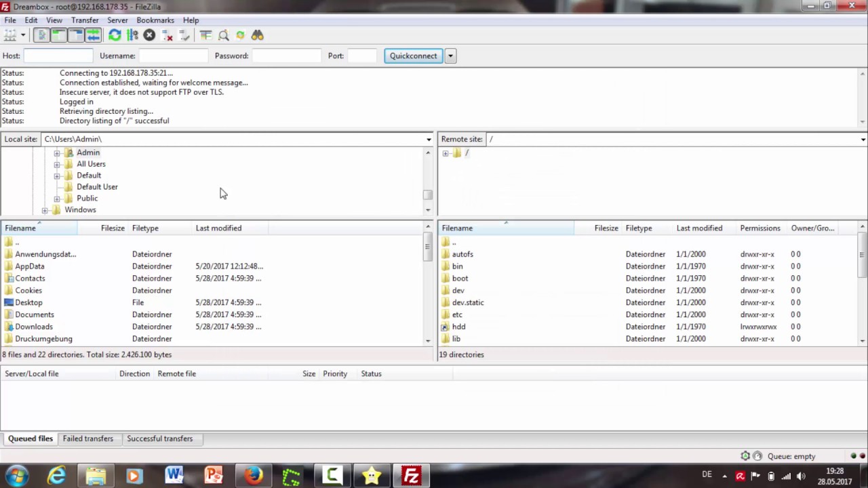
Task: Open the Transfer menu
Action: pyautogui.click(x=85, y=20)
